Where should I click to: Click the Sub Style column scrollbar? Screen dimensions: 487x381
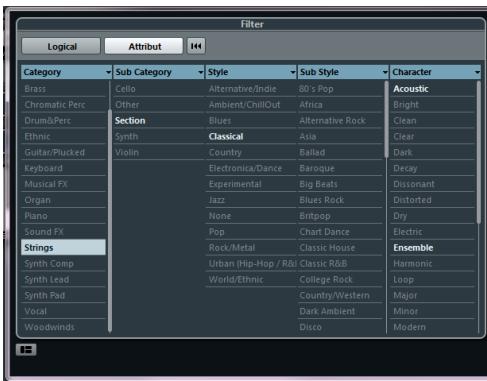pyautogui.click(x=386, y=119)
